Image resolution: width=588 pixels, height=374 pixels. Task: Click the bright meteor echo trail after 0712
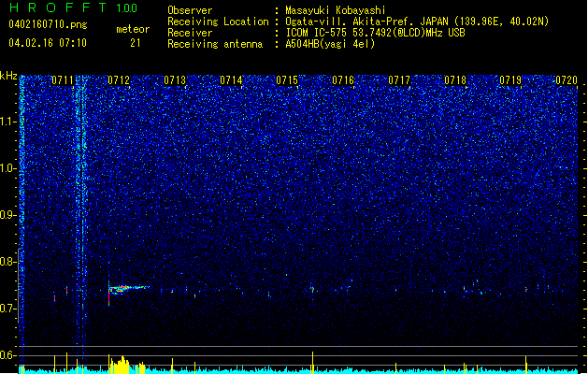coord(129,289)
